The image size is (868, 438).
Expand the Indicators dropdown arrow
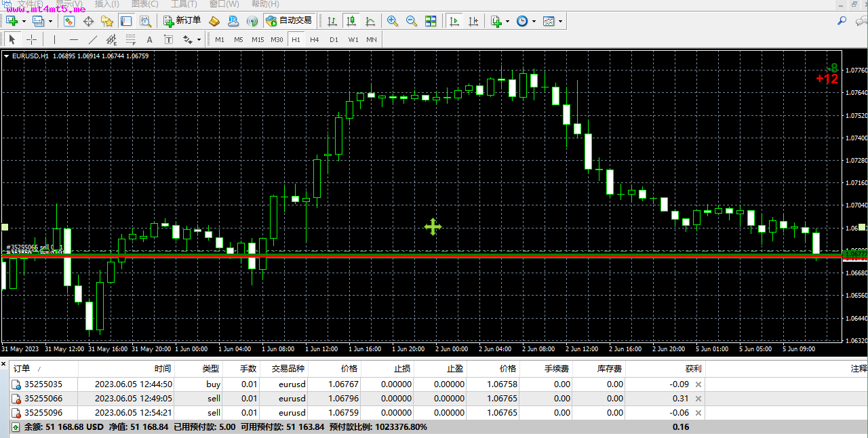pos(508,21)
